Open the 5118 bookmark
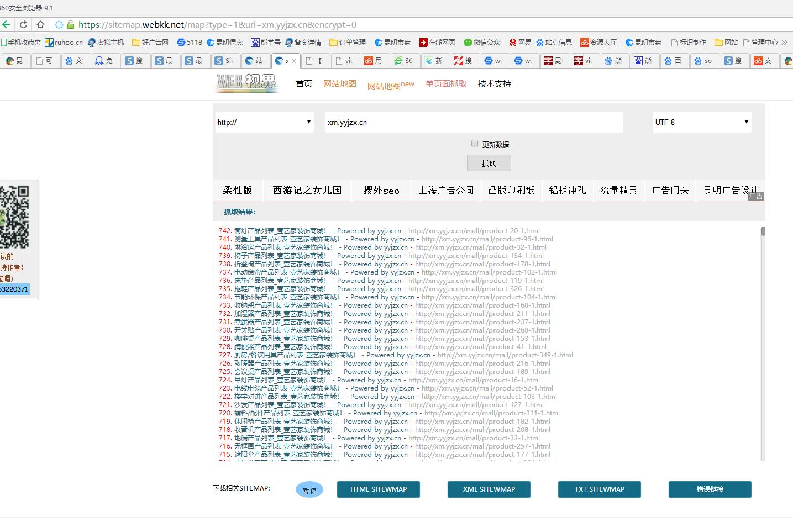Screen dimensions: 793x532 point(190,42)
